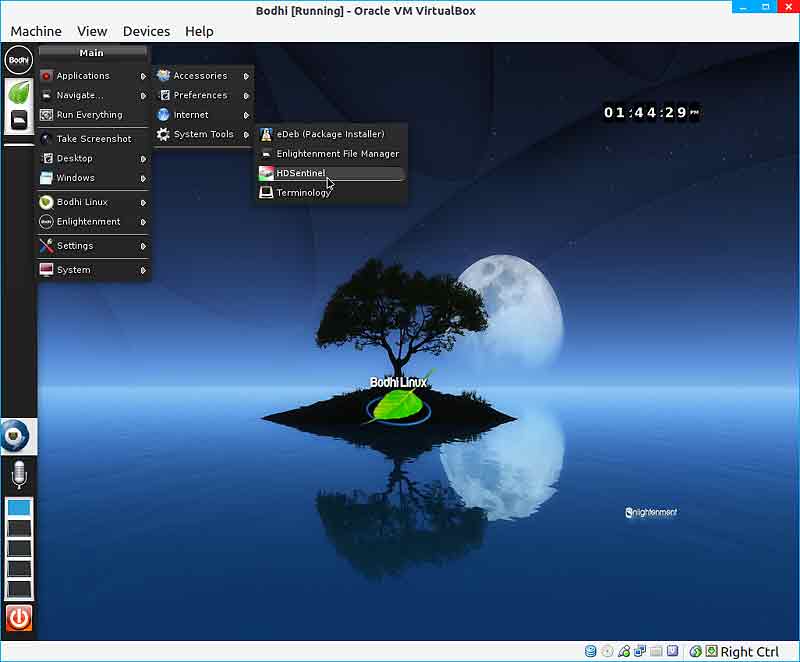Image resolution: width=800 pixels, height=662 pixels.
Task: Open the Applications submenu
Action: click(93, 75)
